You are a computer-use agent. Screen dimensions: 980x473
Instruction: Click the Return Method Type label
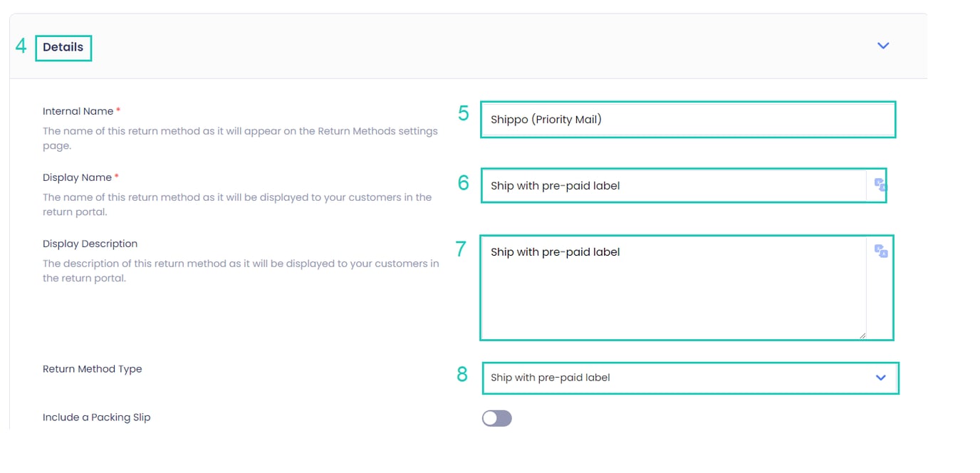[x=93, y=369]
